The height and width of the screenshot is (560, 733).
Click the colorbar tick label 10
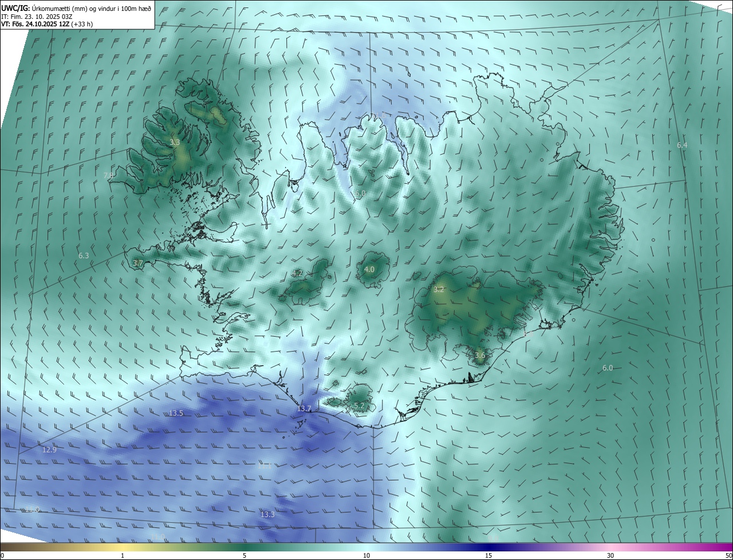point(366,555)
